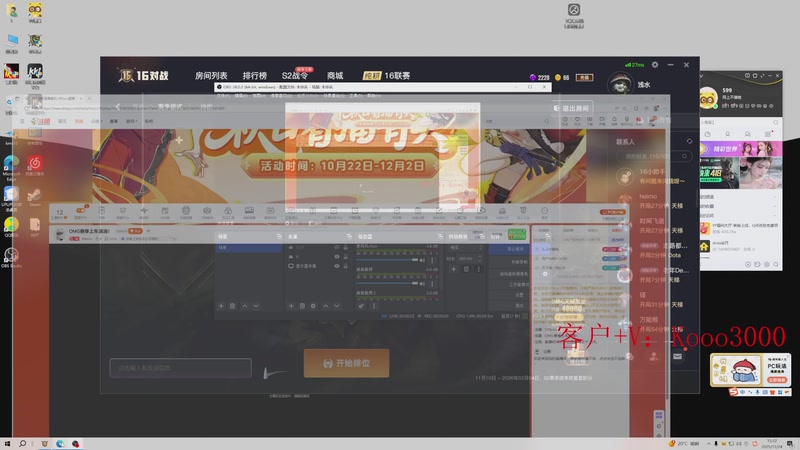This screenshot has width=800, height=450.
Task: Move scene up in OBS Scenes panel
Action: (x=244, y=306)
